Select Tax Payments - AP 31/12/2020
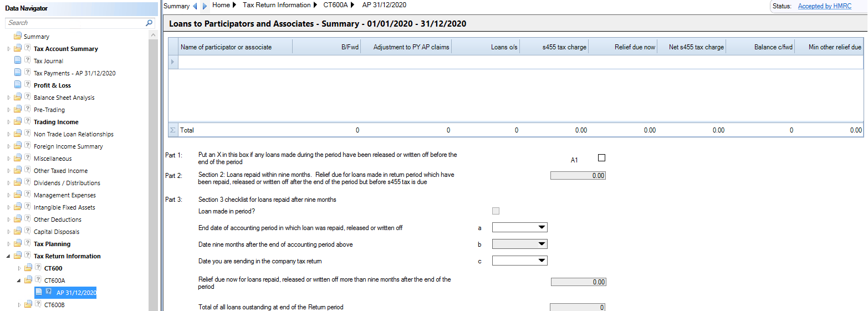868x311 pixels. pyautogui.click(x=75, y=73)
